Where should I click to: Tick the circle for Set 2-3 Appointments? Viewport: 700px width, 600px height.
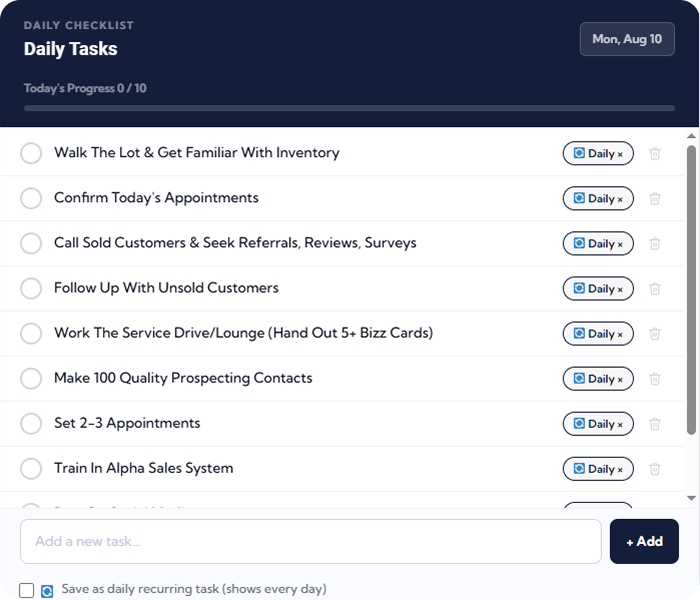coord(31,424)
